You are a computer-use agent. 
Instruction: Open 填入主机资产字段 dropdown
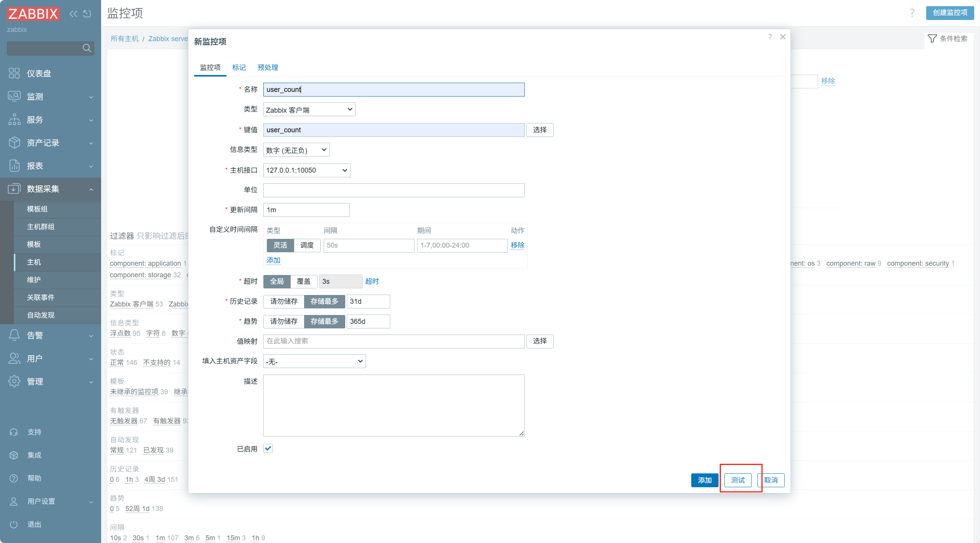314,361
